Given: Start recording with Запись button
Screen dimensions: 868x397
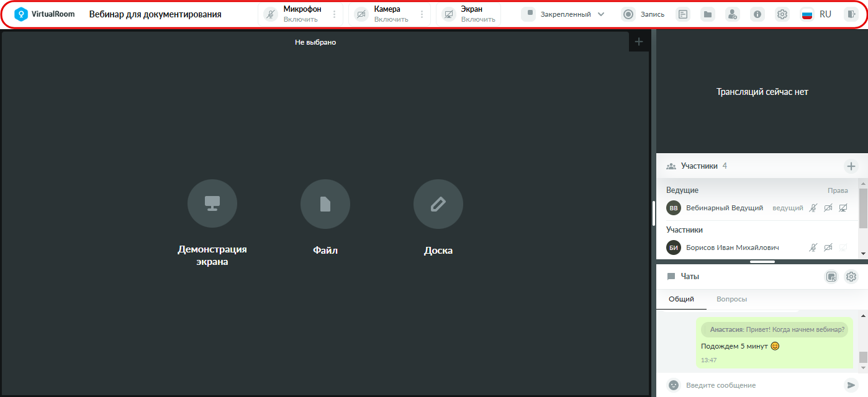Looking at the screenshot, I should pyautogui.click(x=643, y=14).
